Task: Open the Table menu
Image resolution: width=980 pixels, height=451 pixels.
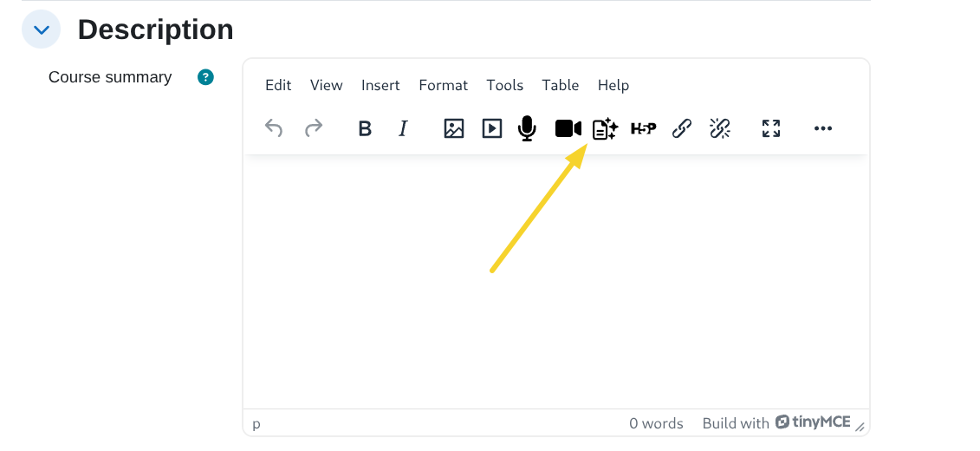Action: tap(560, 85)
